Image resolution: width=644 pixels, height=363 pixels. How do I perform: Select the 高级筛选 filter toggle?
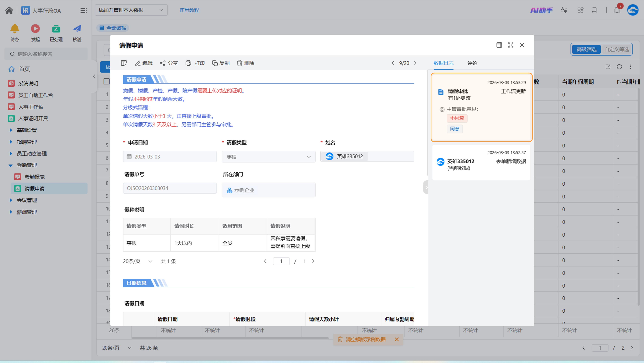(x=586, y=49)
